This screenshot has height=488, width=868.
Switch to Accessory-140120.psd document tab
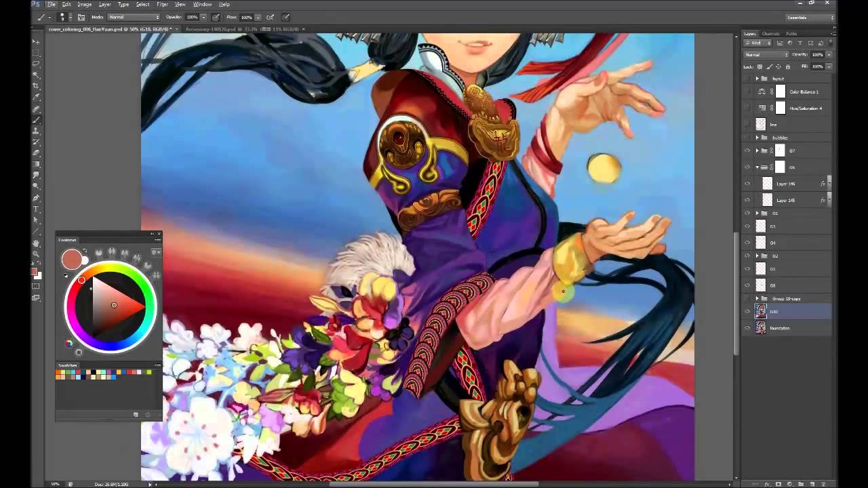241,29
